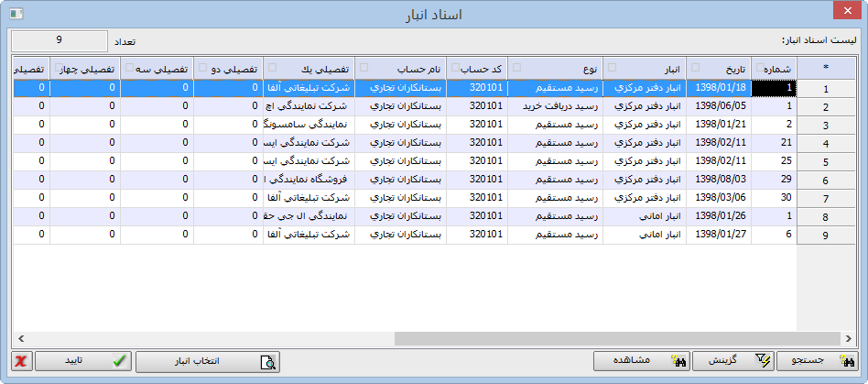Click row header number 9
Viewport: 868px width, 384px height.
click(x=826, y=236)
